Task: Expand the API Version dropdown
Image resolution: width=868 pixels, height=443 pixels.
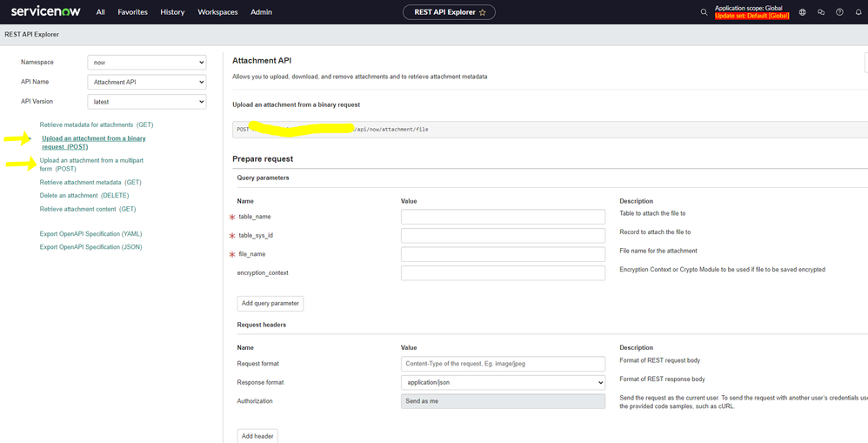Action: click(147, 102)
